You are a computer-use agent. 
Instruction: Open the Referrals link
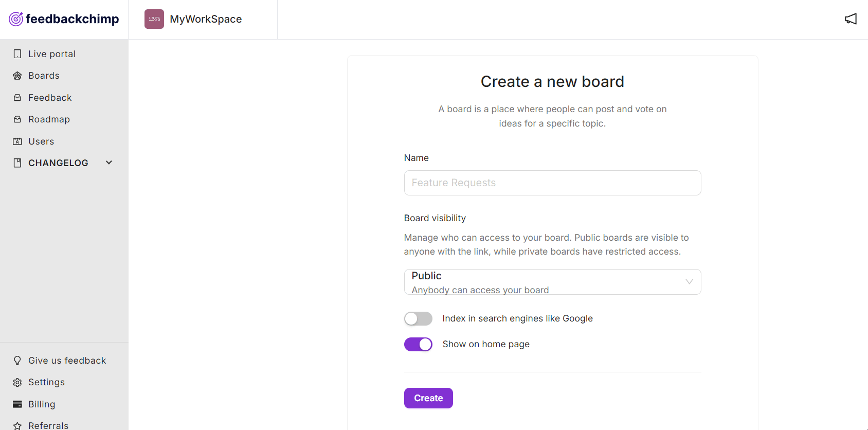[48, 426]
